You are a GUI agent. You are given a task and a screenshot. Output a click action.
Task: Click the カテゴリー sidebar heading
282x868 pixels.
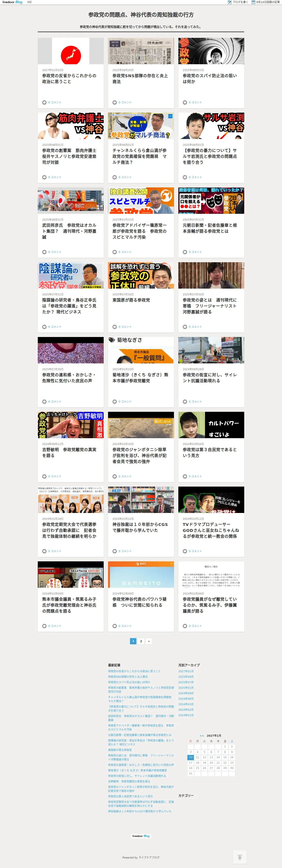point(186,796)
